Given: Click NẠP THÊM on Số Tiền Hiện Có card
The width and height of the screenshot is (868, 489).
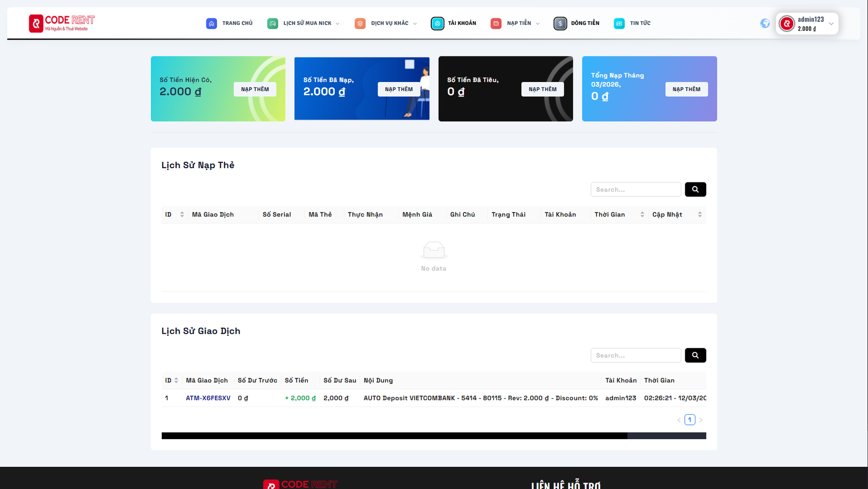Looking at the screenshot, I should [x=255, y=88].
